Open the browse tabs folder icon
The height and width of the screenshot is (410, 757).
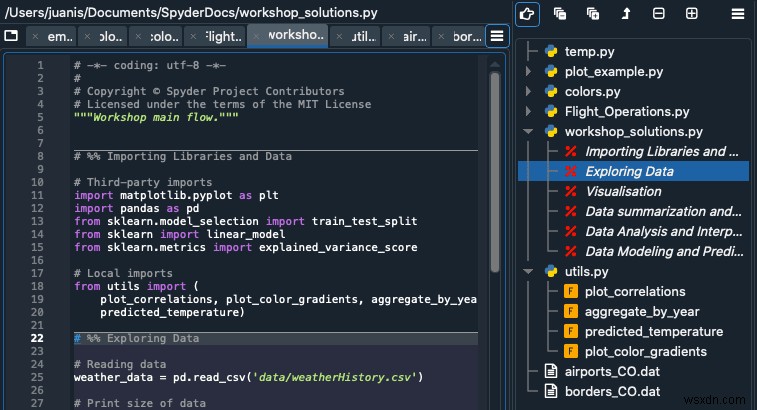[x=11, y=36]
